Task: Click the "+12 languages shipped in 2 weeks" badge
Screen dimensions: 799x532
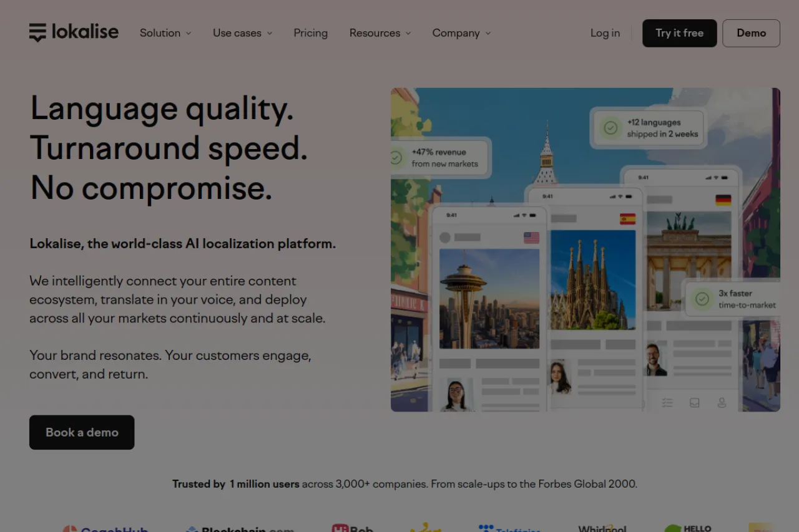Action: pyautogui.click(x=649, y=128)
